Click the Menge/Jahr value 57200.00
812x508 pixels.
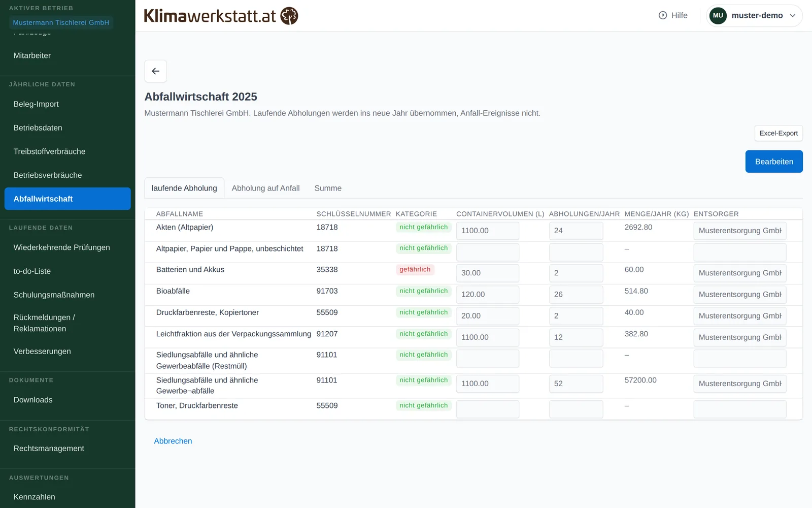640,380
